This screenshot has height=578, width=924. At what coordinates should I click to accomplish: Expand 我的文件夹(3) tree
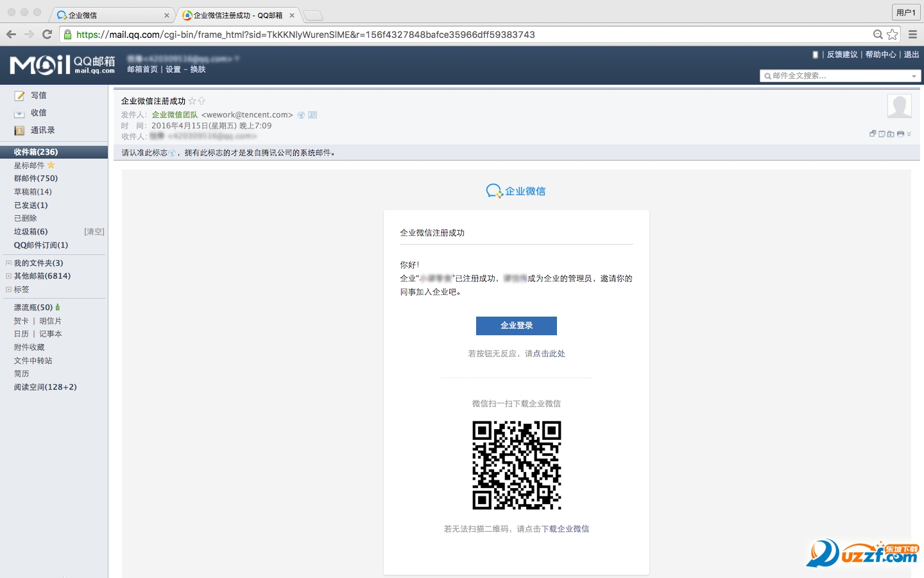click(8, 263)
